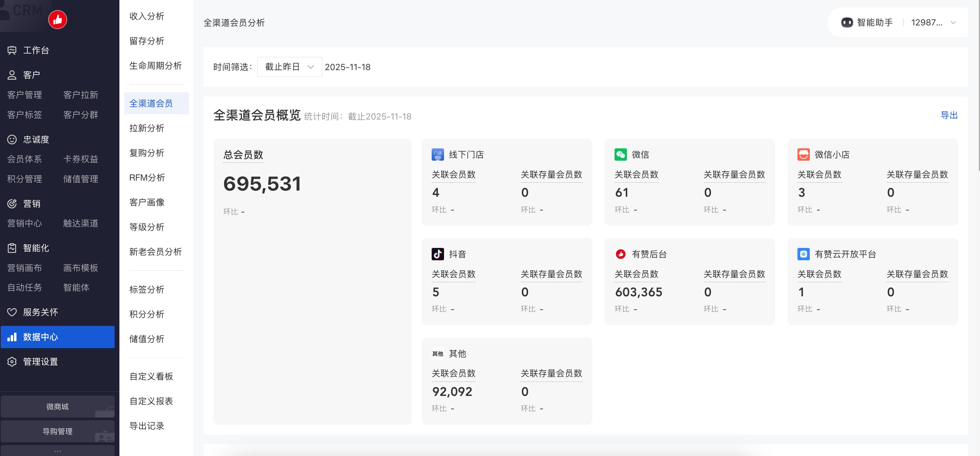Image resolution: width=980 pixels, height=456 pixels.
Task: Click the 营销 target icon
Action: click(x=12, y=204)
